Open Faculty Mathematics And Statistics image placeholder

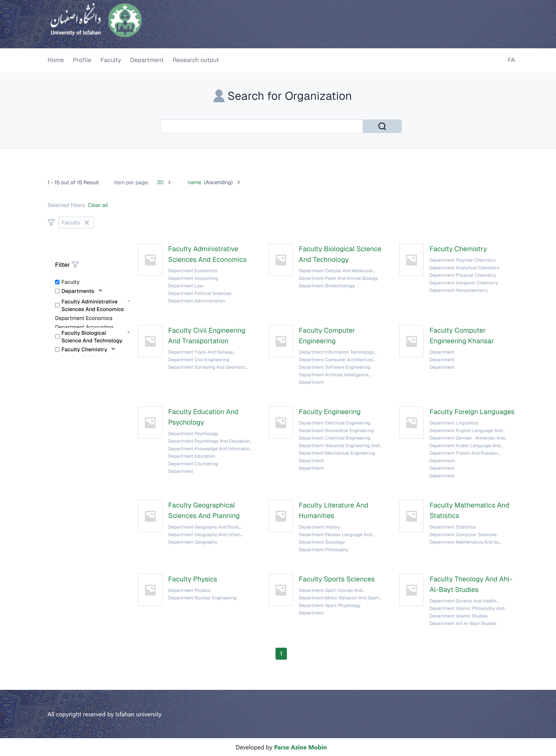pos(411,516)
